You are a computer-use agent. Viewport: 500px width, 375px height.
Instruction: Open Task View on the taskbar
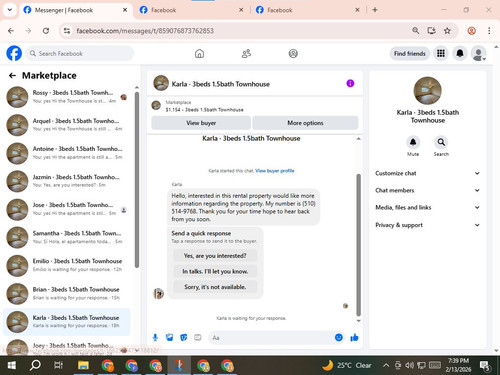coord(59,365)
